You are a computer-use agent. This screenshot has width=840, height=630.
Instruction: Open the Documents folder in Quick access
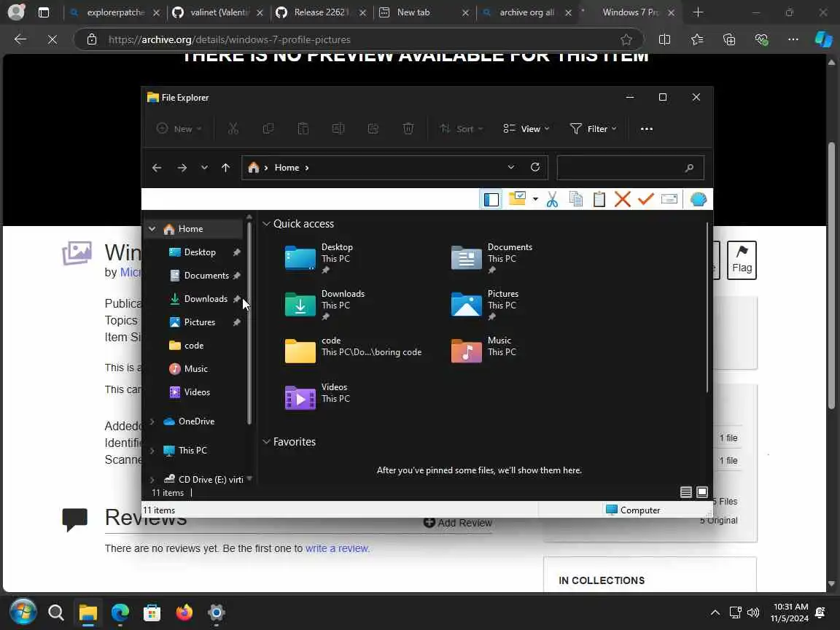pos(491,257)
